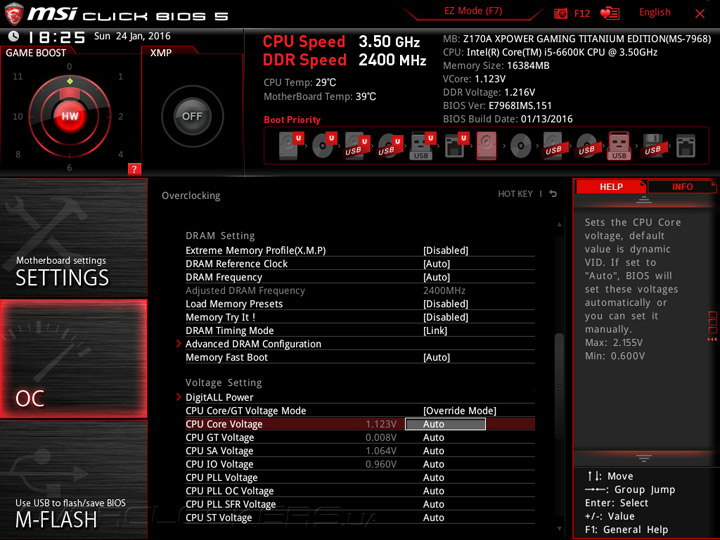The image size is (720, 540).
Task: Open Load Memory Presets [Disabled] option
Action: (445, 304)
